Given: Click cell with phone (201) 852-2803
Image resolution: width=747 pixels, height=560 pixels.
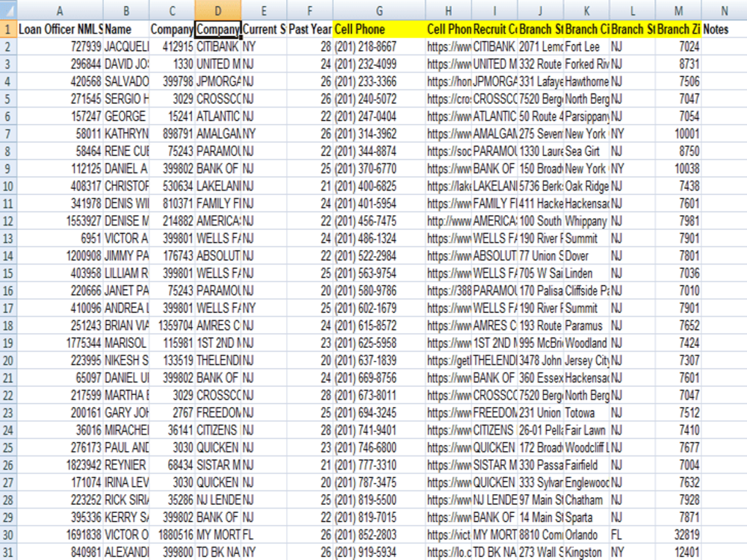Looking at the screenshot, I should pos(379,535).
